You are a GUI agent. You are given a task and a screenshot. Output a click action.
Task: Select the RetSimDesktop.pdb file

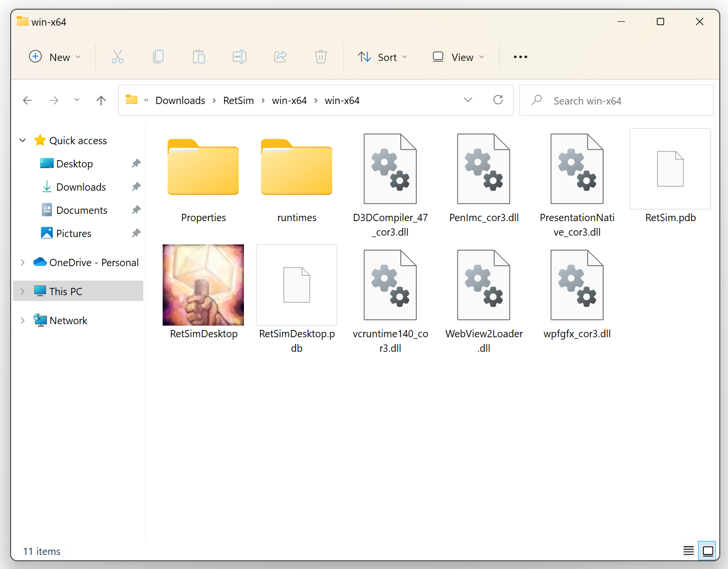click(297, 300)
